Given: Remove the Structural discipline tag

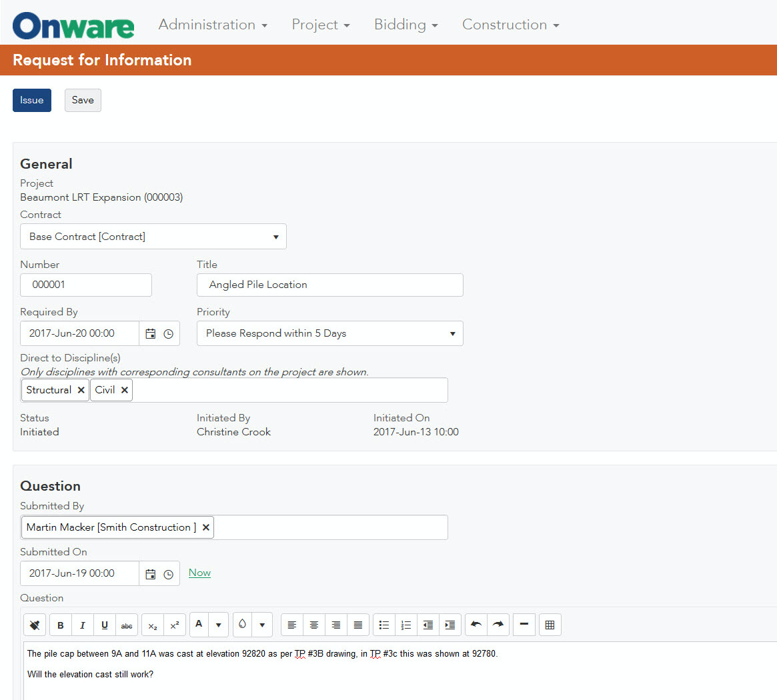Looking at the screenshot, I should tap(81, 390).
